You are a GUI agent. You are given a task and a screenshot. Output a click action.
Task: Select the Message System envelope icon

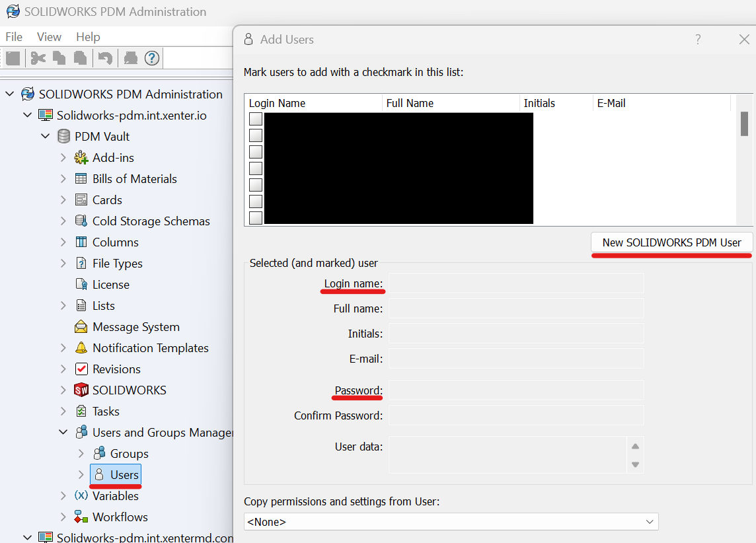tap(81, 327)
